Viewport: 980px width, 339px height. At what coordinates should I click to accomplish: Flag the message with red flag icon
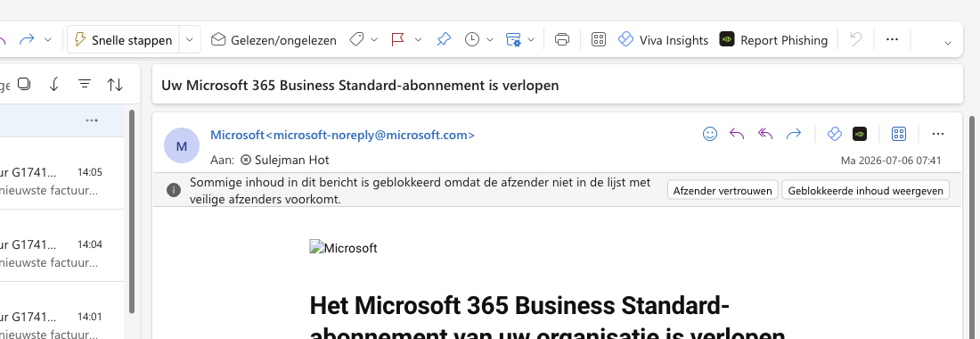pos(397,40)
